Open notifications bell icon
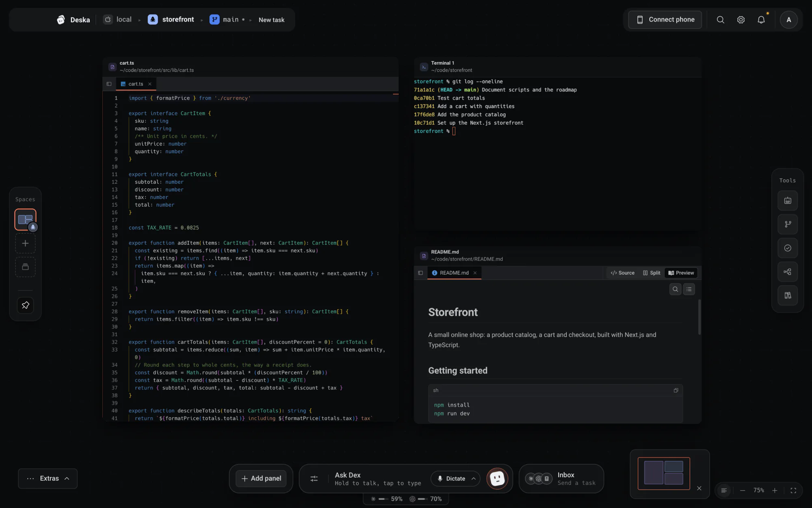The width and height of the screenshot is (812, 508). (x=761, y=20)
